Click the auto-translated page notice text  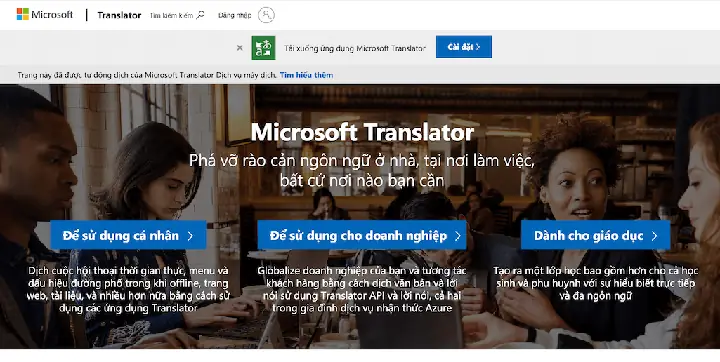[147, 75]
